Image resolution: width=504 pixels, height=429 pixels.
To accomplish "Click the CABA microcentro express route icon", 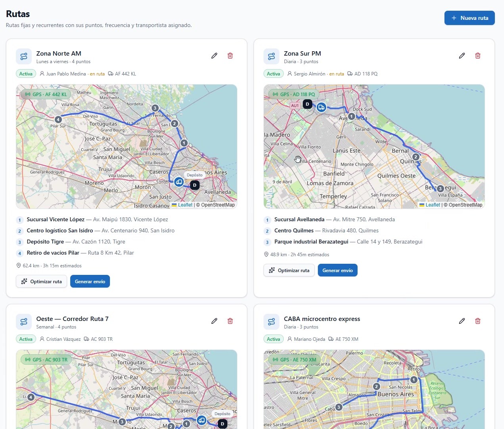I will tap(271, 322).
